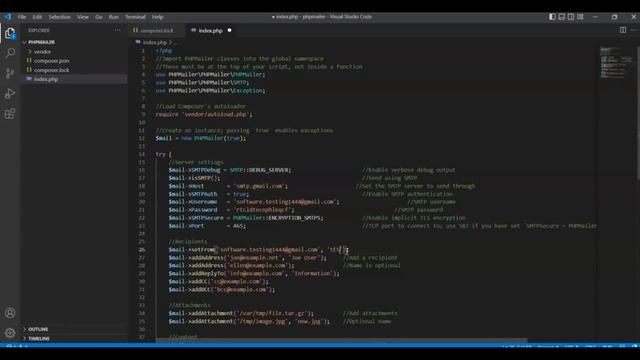640x360 pixels.
Task: Open the Run menu
Action: (114, 17)
